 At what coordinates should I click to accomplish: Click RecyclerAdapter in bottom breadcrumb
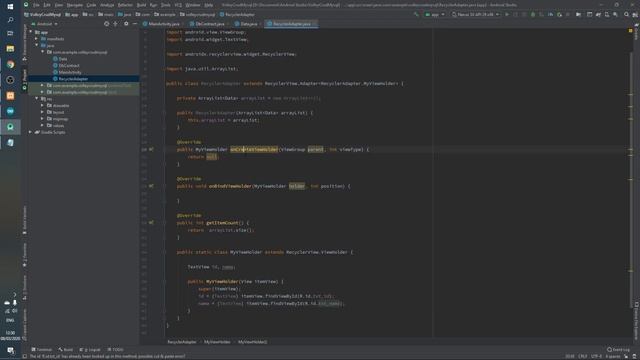point(182,342)
